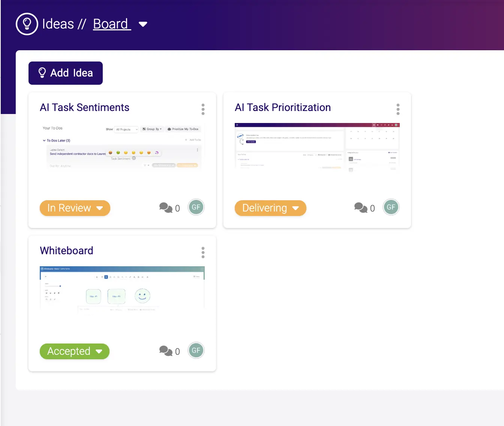The height and width of the screenshot is (426, 504).
Task: Open Whiteboard card three-dot menu
Action: coord(203,252)
